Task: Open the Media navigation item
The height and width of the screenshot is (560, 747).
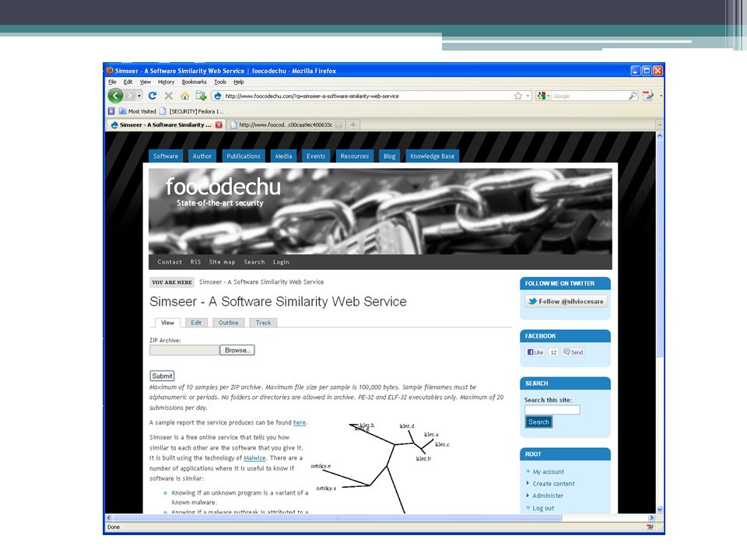Action: (283, 156)
